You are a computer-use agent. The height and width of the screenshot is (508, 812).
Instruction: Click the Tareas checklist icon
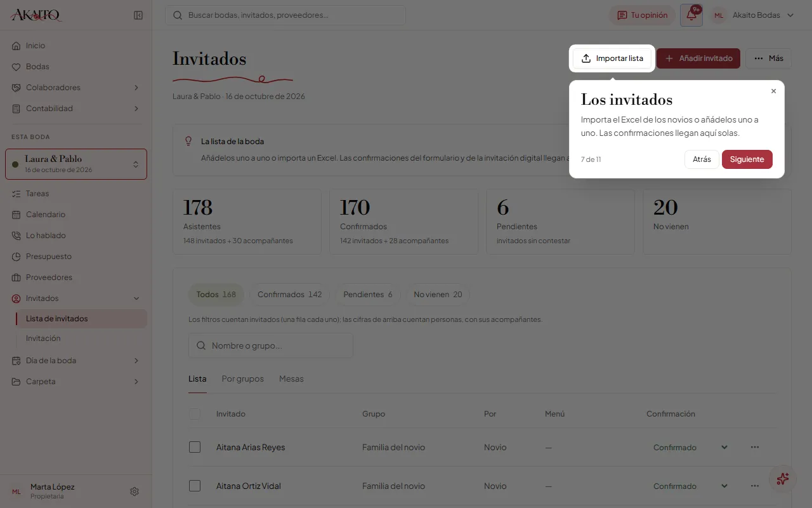(x=16, y=194)
